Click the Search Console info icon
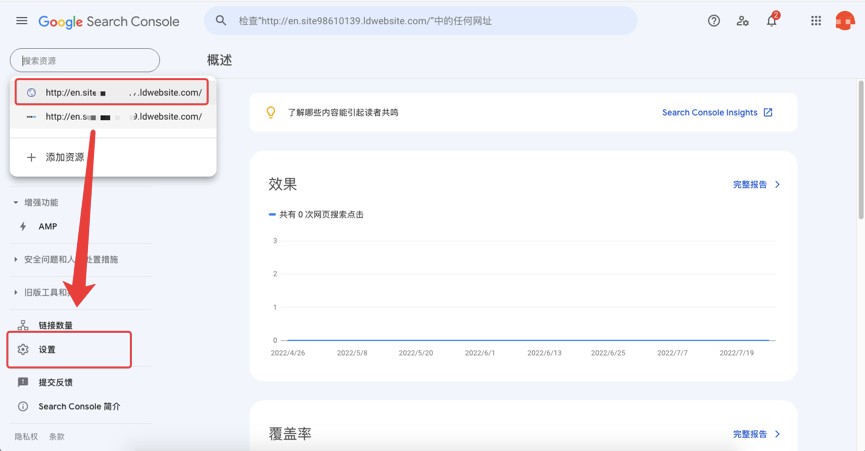Image resolution: width=865 pixels, height=451 pixels. coord(23,406)
